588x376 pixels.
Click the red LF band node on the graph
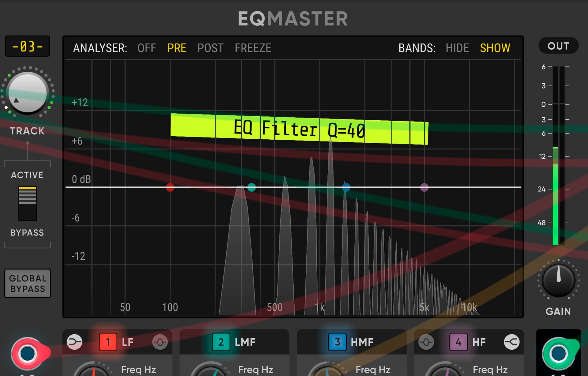(x=170, y=187)
